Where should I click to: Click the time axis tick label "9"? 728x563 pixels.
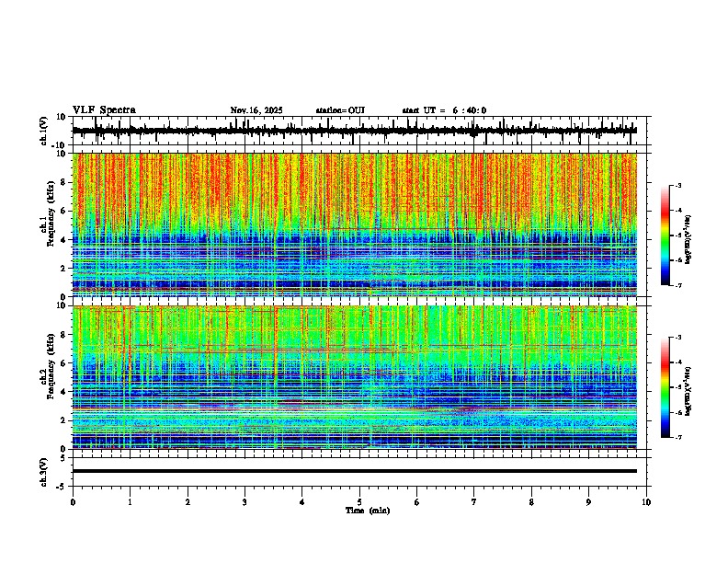[588, 502]
